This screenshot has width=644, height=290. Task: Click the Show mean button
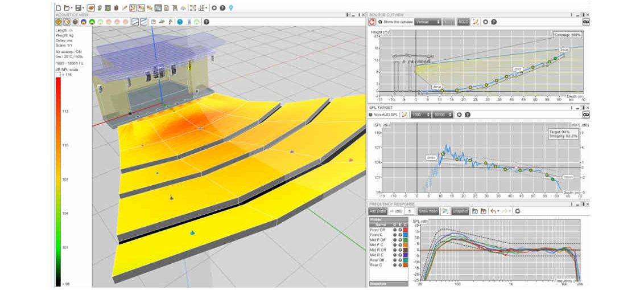pyautogui.click(x=428, y=211)
